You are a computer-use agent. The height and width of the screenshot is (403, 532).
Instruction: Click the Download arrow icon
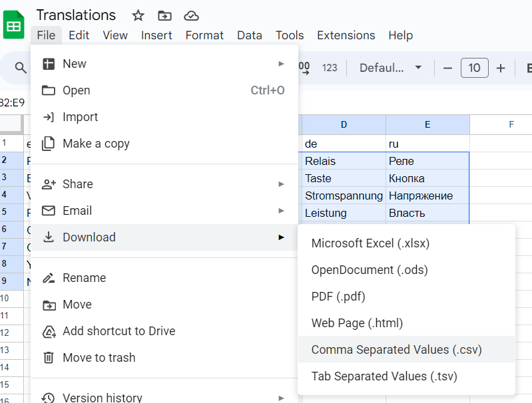pos(49,237)
